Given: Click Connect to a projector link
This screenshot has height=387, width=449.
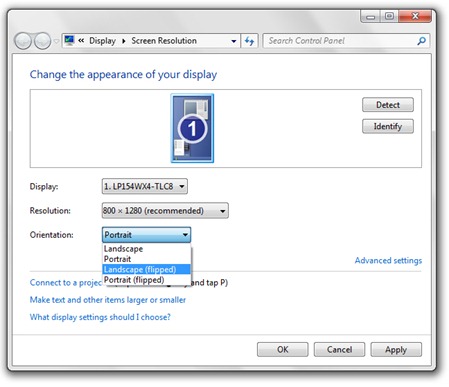Looking at the screenshot, I should pyautogui.click(x=66, y=283).
